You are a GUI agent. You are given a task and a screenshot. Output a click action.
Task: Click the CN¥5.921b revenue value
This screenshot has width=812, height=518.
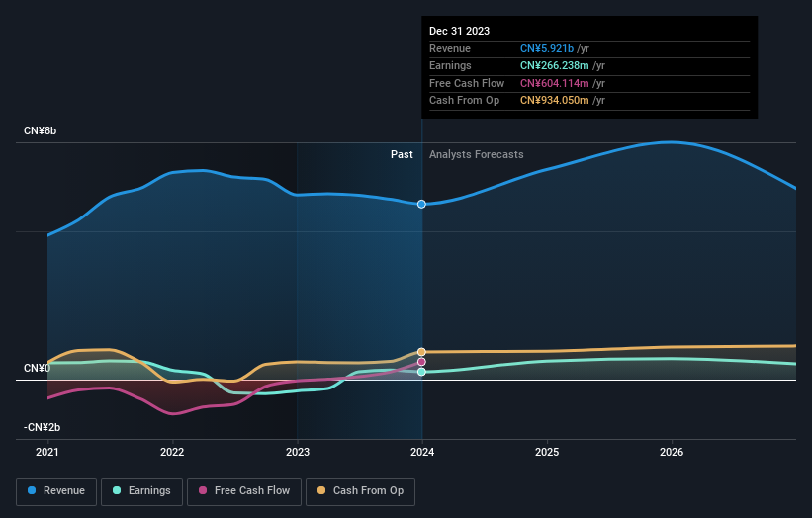click(547, 48)
